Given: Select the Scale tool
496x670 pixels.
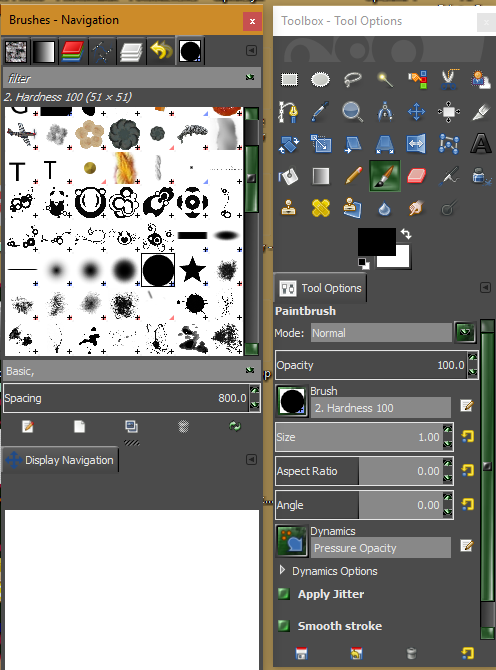Looking at the screenshot, I should [320, 144].
